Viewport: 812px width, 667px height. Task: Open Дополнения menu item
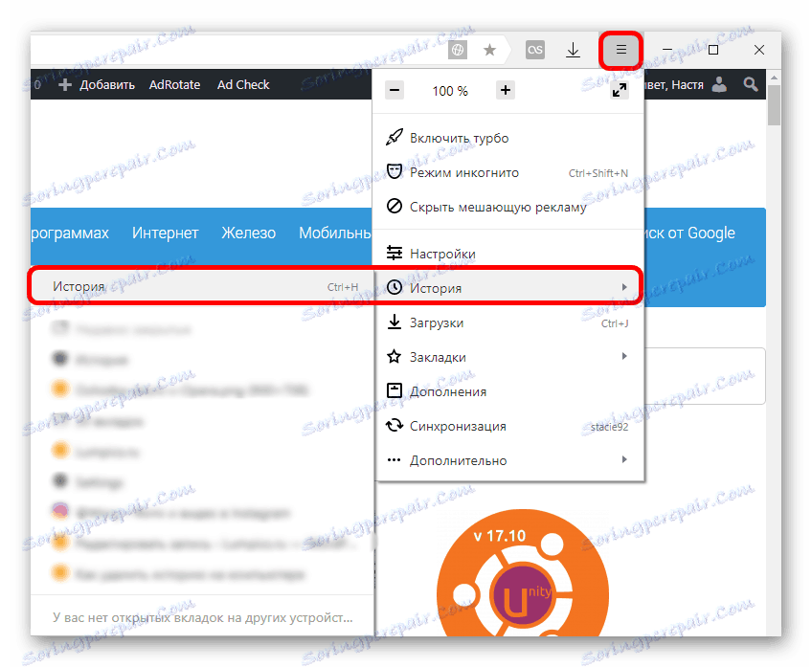[x=508, y=391]
